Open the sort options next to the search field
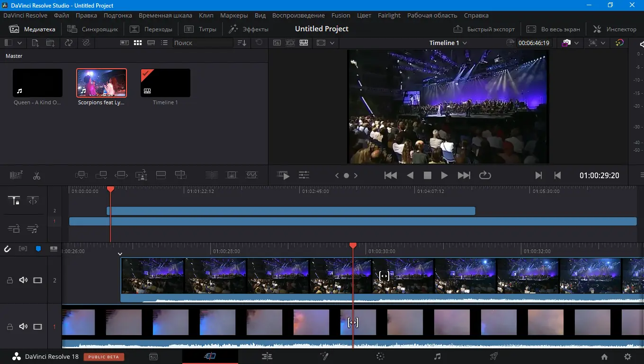644x364 pixels. point(241,43)
